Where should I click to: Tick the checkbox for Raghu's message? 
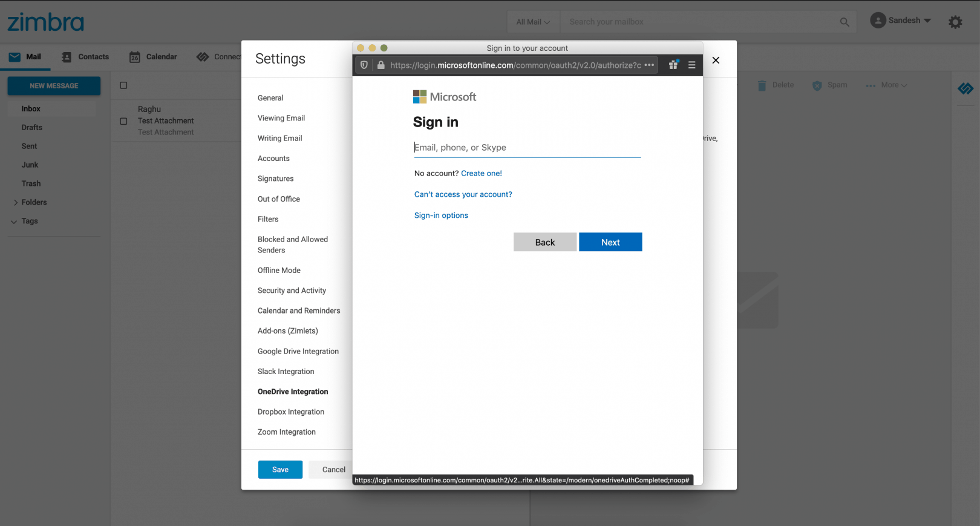(123, 121)
